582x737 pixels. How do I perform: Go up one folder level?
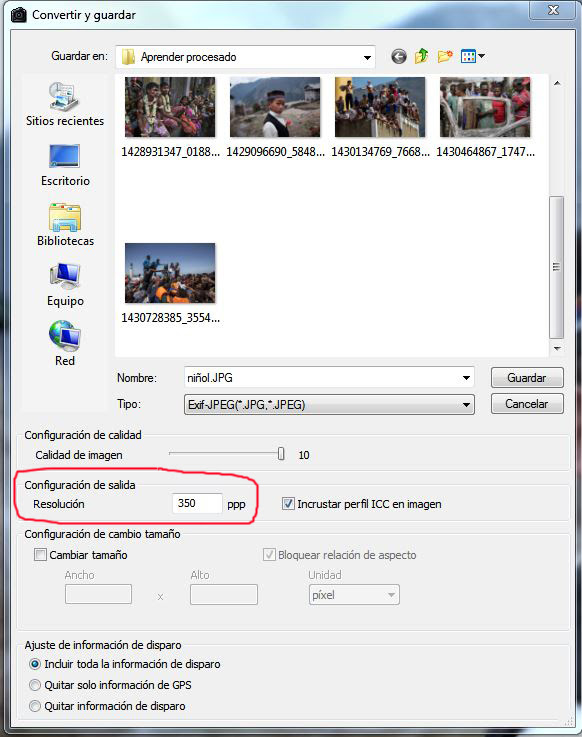click(422, 56)
